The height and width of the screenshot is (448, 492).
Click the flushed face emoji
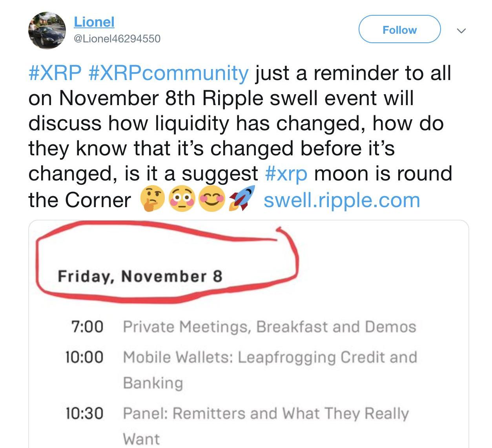point(182,199)
